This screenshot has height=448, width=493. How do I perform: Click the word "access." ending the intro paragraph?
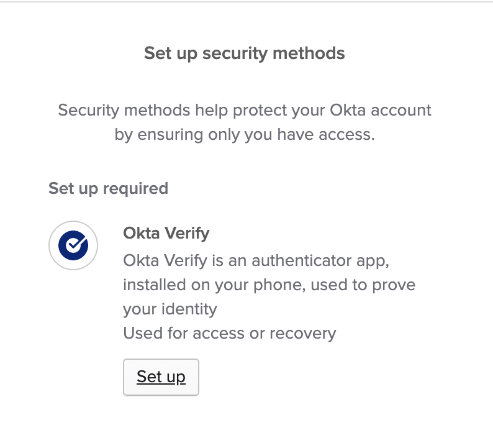(346, 135)
